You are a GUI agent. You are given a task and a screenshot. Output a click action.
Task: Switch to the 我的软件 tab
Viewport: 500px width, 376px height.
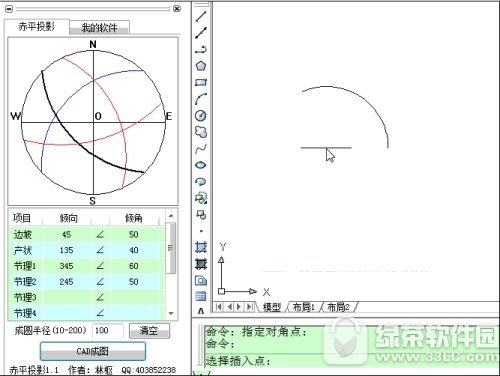tap(99, 28)
